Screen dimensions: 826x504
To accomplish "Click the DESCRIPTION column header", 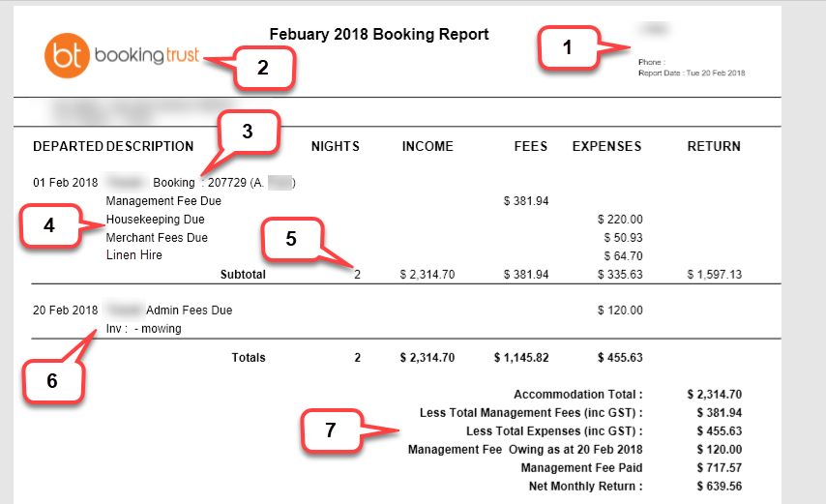I will point(150,147).
